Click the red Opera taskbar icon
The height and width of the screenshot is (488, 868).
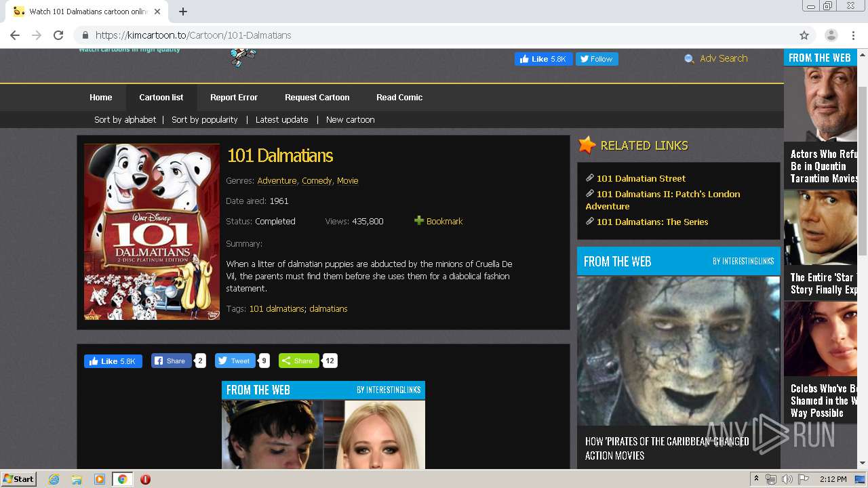pyautogui.click(x=145, y=479)
